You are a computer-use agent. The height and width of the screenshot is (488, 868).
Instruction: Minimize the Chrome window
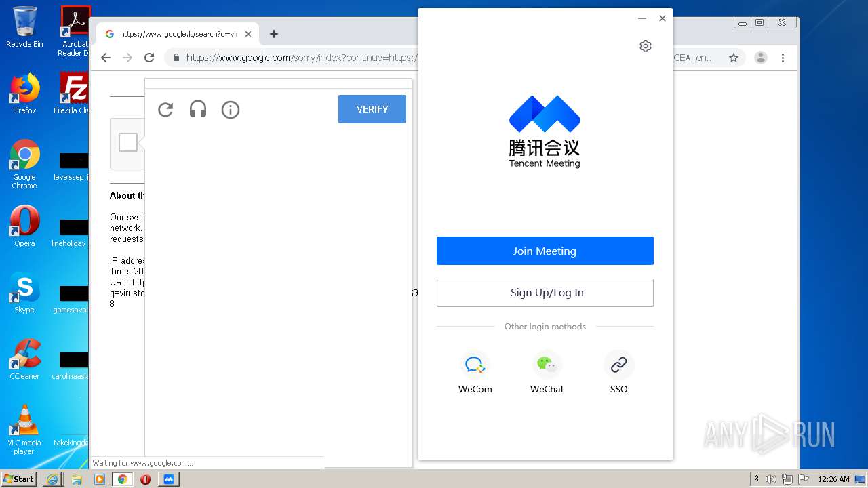[743, 23]
